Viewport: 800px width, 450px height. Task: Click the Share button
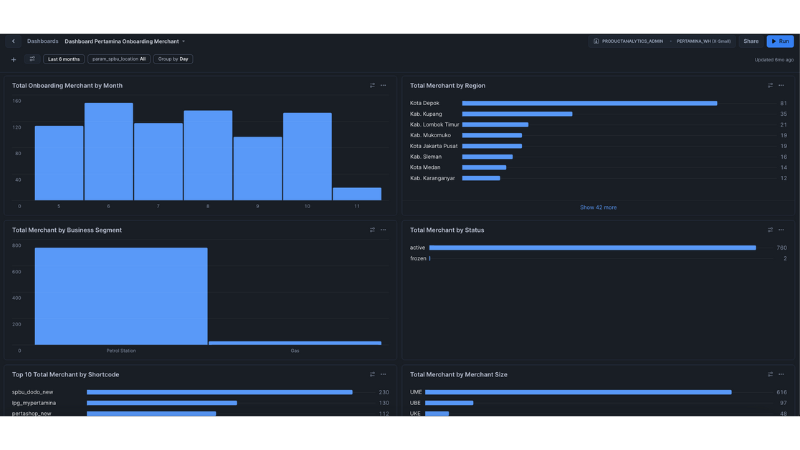coord(751,41)
